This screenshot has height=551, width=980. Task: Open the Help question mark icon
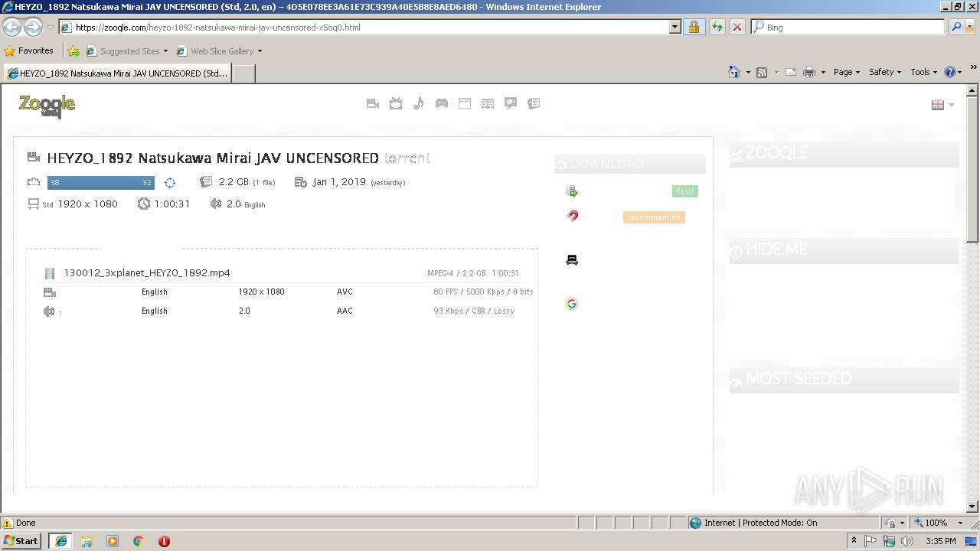(x=950, y=72)
